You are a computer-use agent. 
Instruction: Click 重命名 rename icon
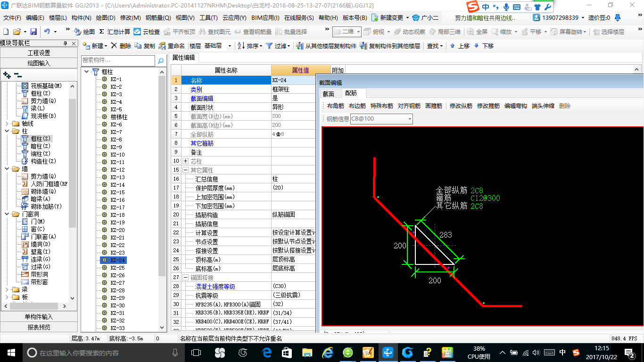click(x=172, y=46)
